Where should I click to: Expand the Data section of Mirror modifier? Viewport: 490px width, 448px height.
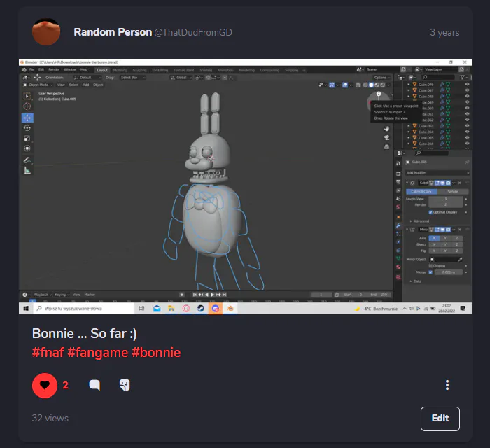416,281
